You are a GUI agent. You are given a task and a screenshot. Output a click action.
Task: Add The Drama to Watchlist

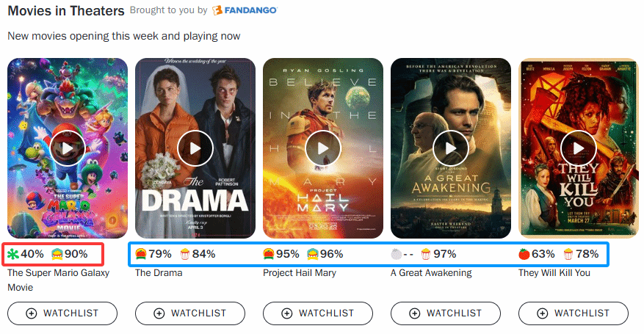point(190,313)
